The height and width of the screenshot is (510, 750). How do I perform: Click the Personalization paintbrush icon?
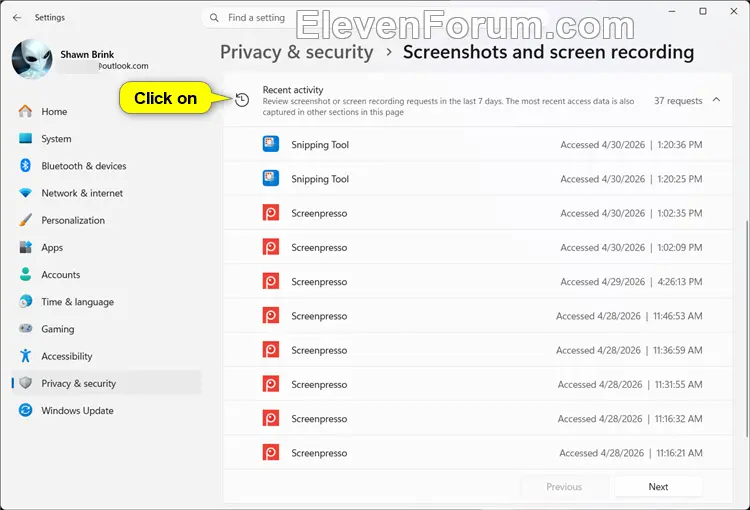(x=25, y=220)
